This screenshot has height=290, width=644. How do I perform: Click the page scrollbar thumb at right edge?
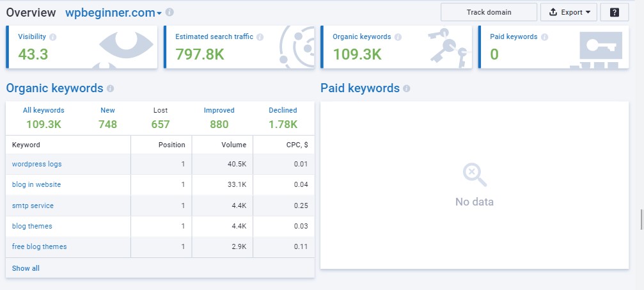(641, 218)
